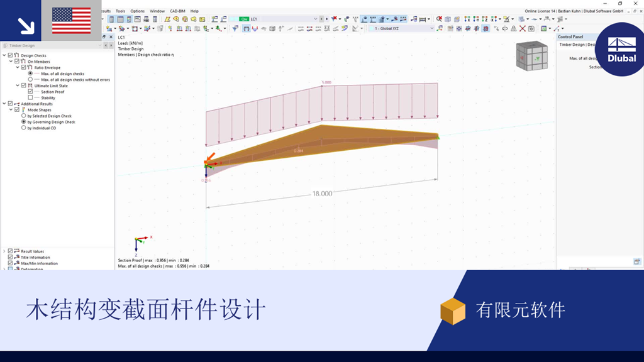
Task: Select by Selected Design Check radio button
Action: 23,116
